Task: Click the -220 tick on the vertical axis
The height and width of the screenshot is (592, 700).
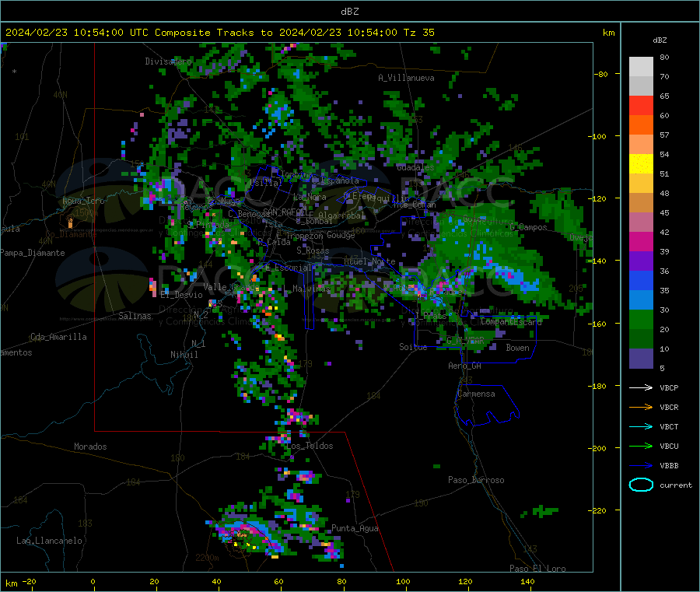Action: [x=597, y=510]
